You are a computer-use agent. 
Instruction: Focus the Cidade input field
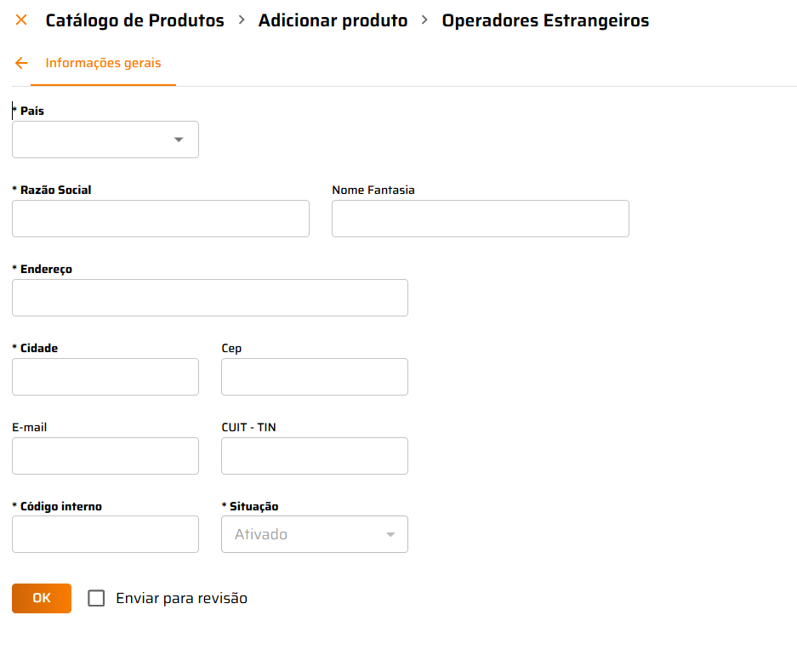(105, 377)
